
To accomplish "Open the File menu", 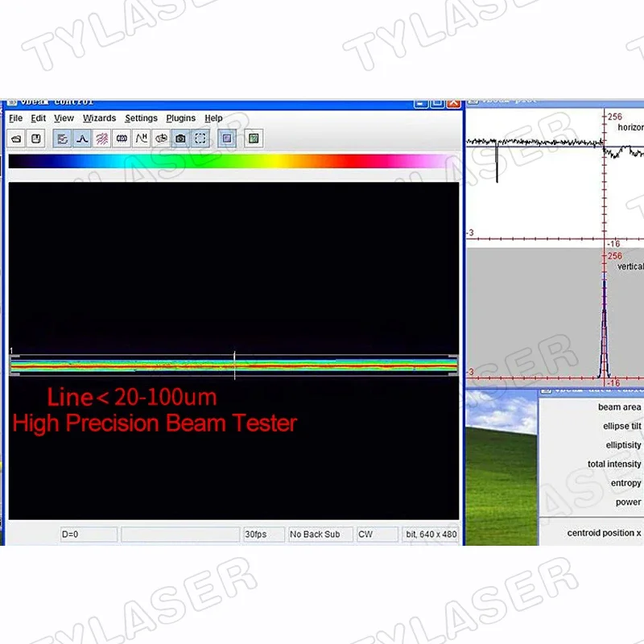I will (15, 118).
